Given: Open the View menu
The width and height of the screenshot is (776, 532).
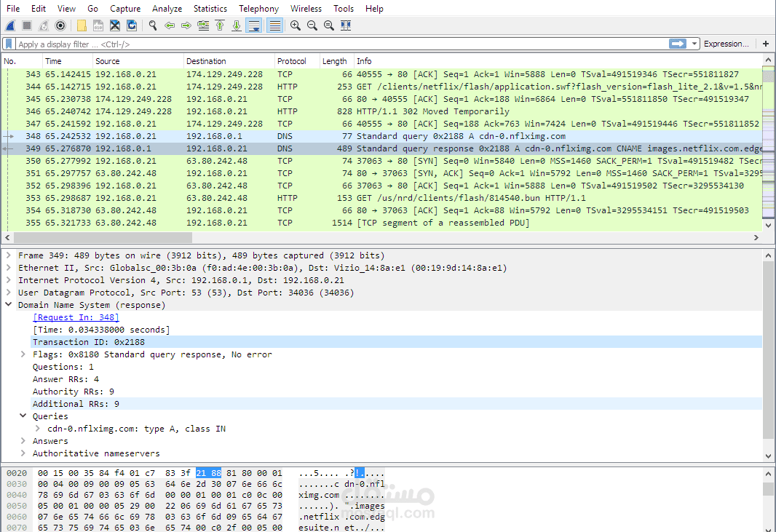Looking at the screenshot, I should [66, 9].
